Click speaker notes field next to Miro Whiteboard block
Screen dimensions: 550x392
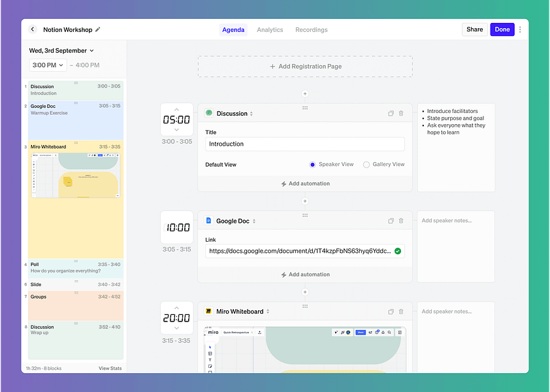456,337
